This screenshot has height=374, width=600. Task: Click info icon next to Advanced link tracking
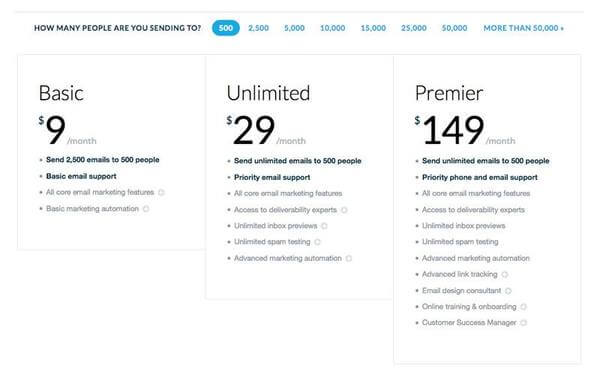[x=505, y=275]
